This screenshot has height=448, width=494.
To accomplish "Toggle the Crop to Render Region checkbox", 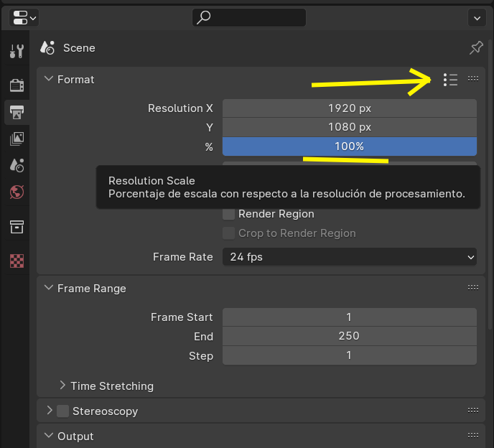I will (229, 233).
